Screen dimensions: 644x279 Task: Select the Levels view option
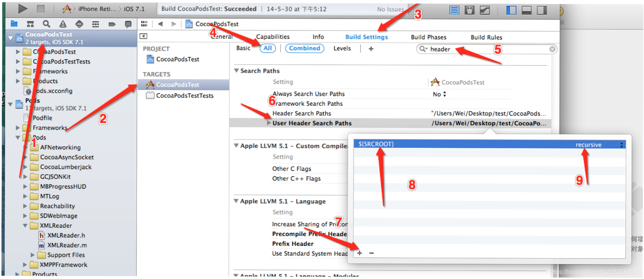tap(342, 48)
